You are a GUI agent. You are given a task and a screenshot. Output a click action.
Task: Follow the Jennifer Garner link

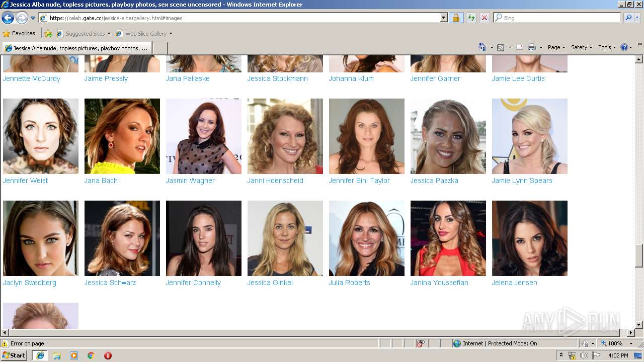click(435, 78)
